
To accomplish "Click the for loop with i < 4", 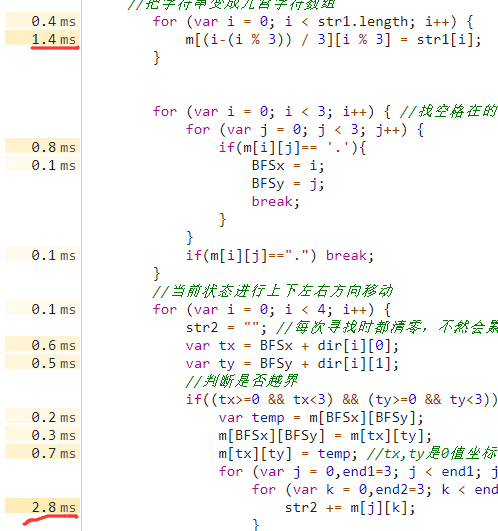I will (x=272, y=310).
